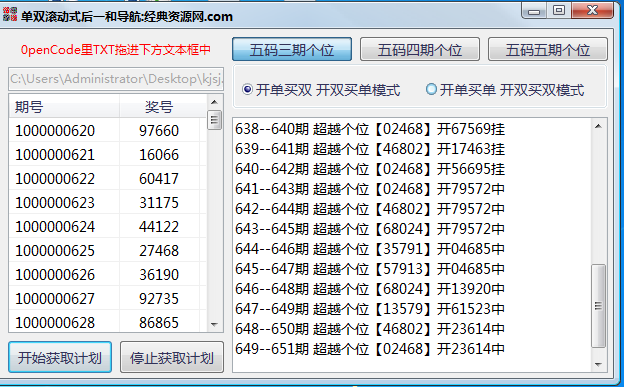
Task: Click prize number 31175
Action: click(x=159, y=203)
